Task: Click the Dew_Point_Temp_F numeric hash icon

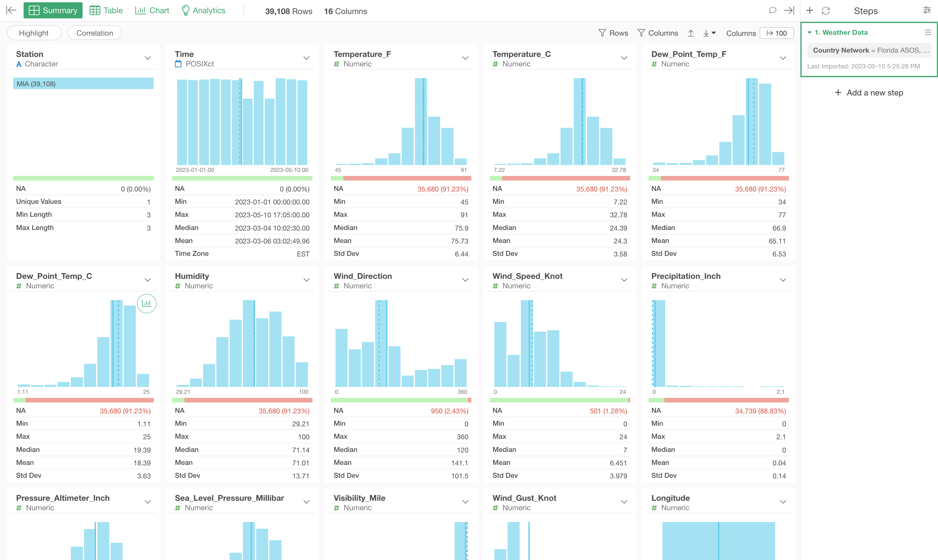Action: point(654,64)
